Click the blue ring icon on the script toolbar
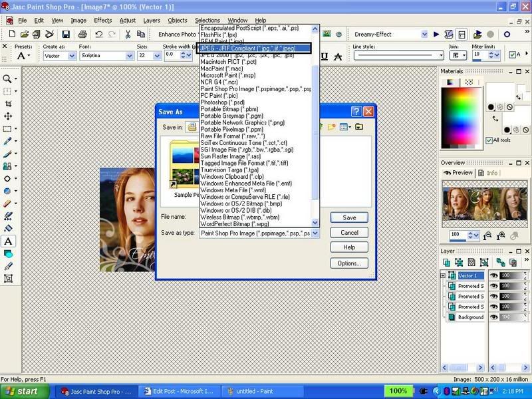Viewport: 532px width, 399px height. click(507, 35)
